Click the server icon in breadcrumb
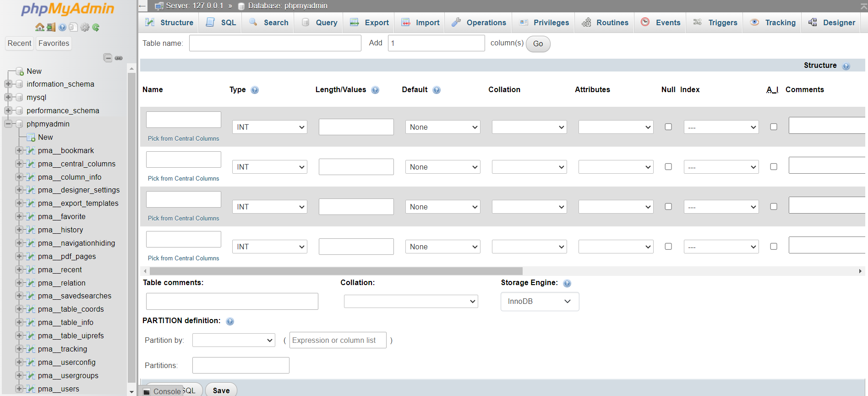Screen dimensions: 868x396 coord(159,6)
